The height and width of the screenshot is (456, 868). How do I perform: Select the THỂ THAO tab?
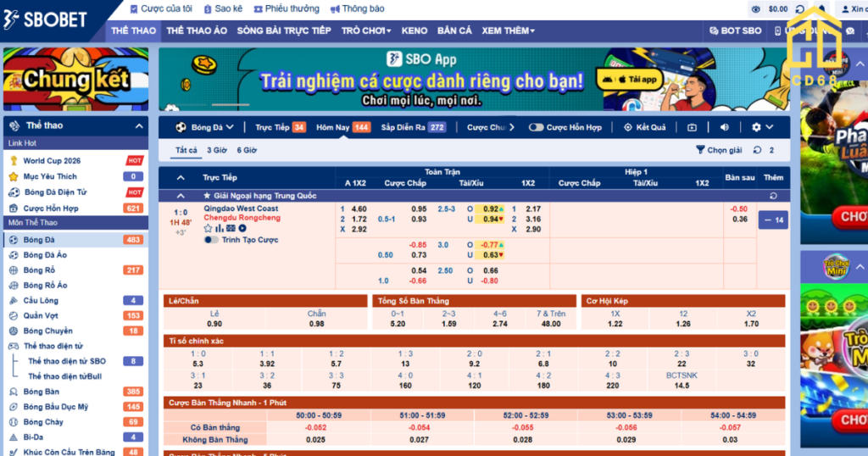[133, 31]
